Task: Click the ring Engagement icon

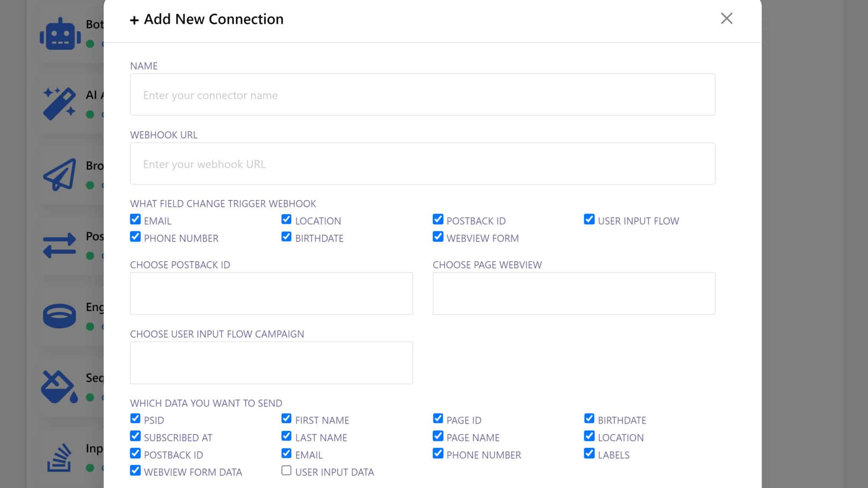Action: [x=59, y=316]
